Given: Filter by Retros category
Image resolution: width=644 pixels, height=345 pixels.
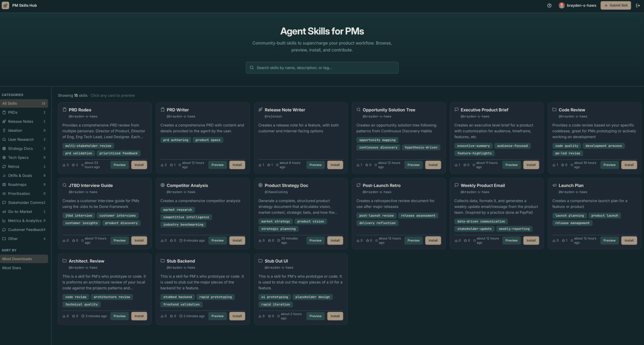Looking at the screenshot, I should pyautogui.click(x=24, y=167).
